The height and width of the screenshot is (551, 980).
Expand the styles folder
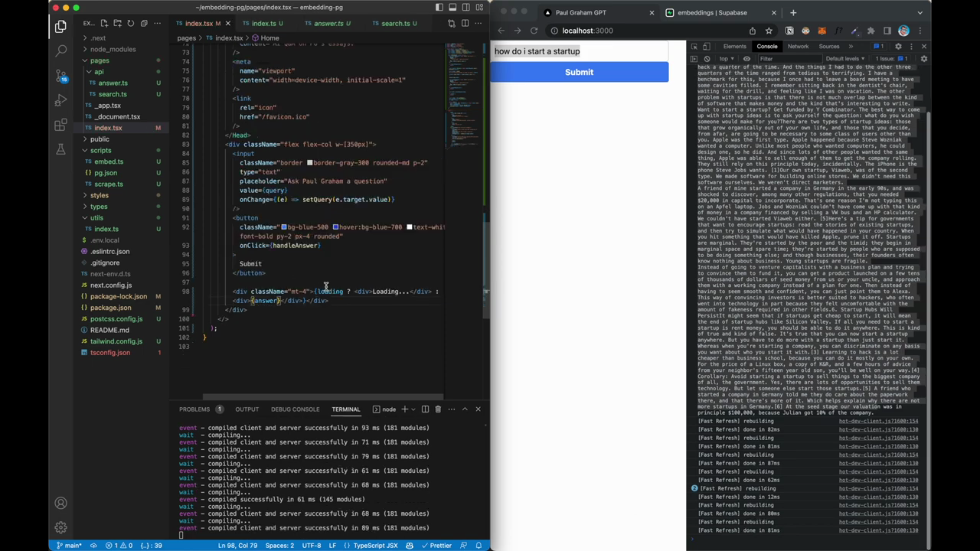click(x=100, y=196)
